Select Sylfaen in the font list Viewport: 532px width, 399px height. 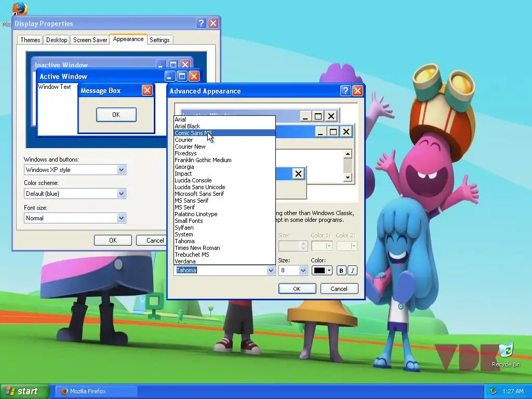point(224,228)
